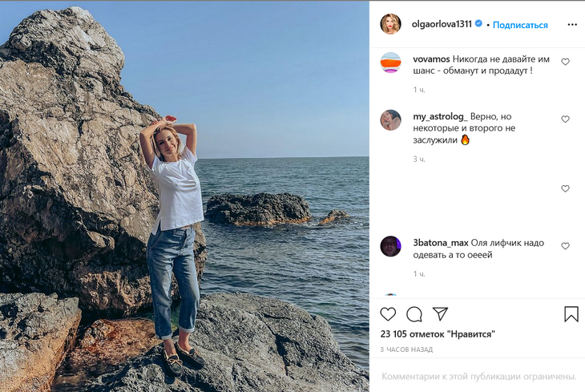The width and height of the screenshot is (585, 392).
Task: Open the three-dot more options menu
Action: click(x=571, y=25)
